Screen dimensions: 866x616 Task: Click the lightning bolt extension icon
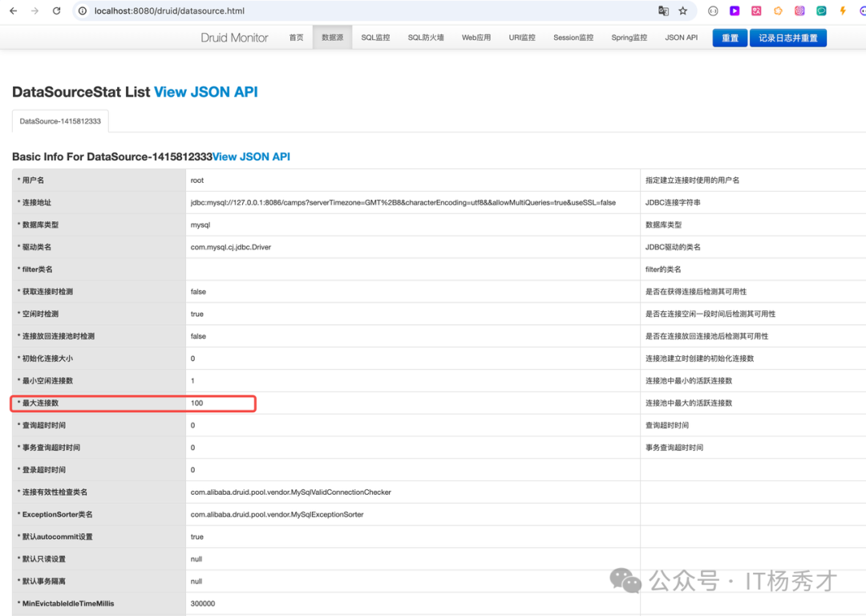coord(843,11)
